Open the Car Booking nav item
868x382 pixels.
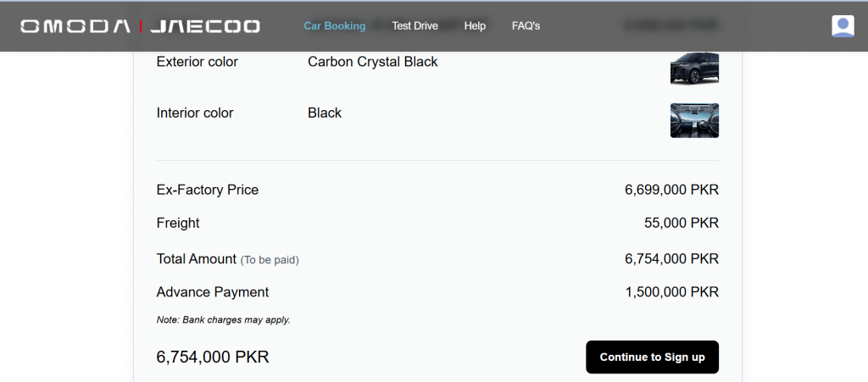334,26
